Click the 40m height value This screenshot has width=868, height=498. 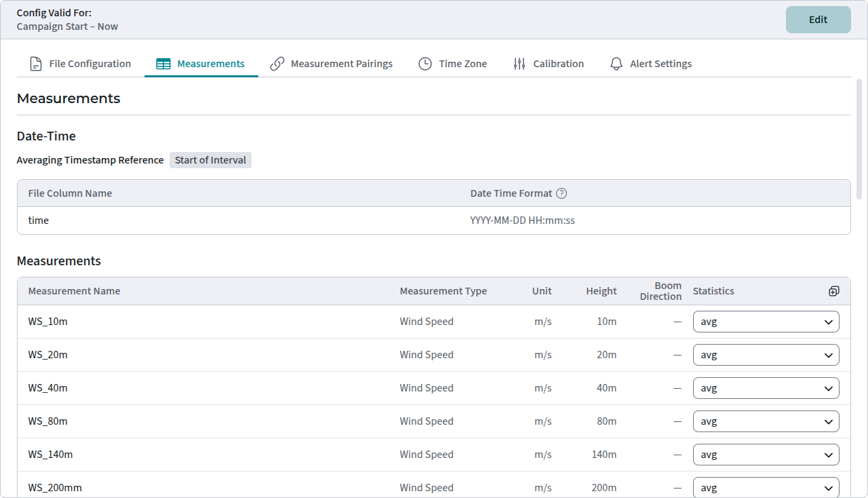click(607, 388)
